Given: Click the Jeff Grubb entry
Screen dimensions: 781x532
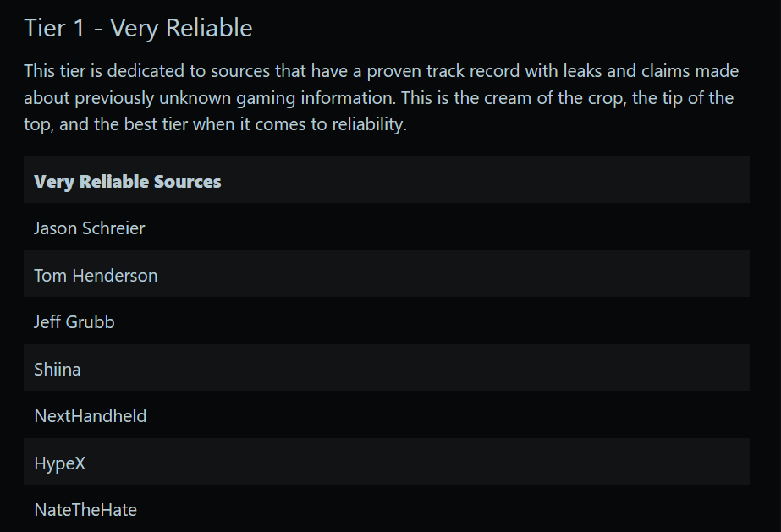Looking at the screenshot, I should (x=74, y=322).
